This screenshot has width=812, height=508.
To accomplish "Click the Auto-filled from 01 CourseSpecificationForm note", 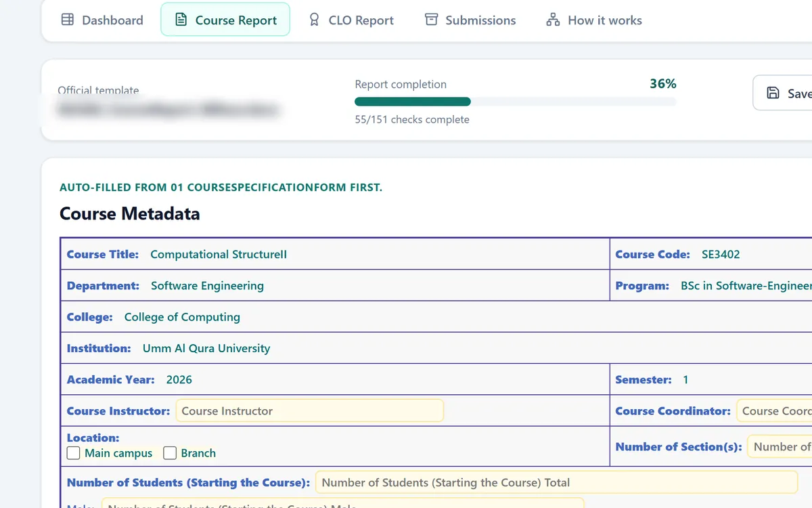I will (x=221, y=188).
